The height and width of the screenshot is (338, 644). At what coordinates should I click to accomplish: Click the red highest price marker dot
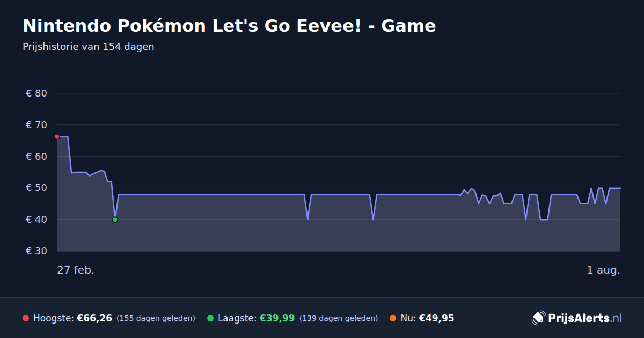(57, 137)
